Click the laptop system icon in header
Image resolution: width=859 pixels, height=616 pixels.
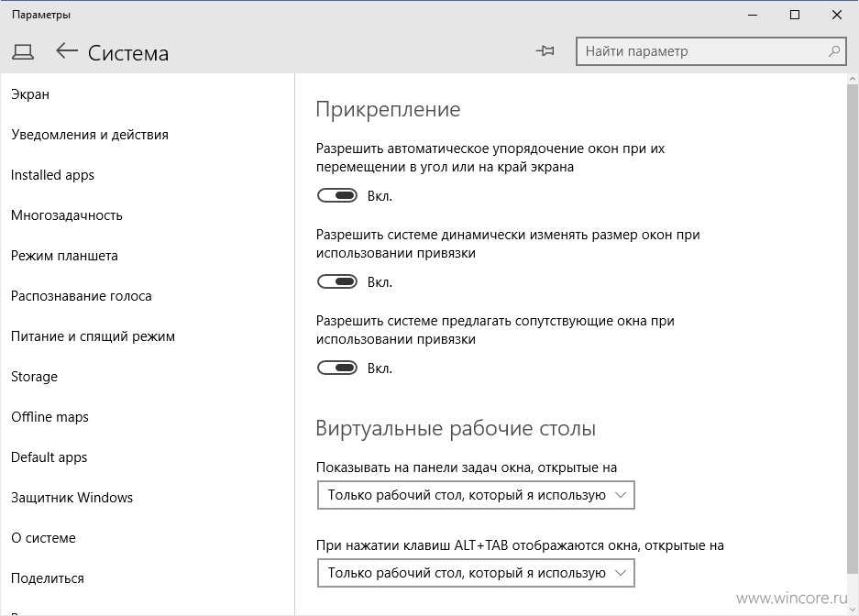23,52
